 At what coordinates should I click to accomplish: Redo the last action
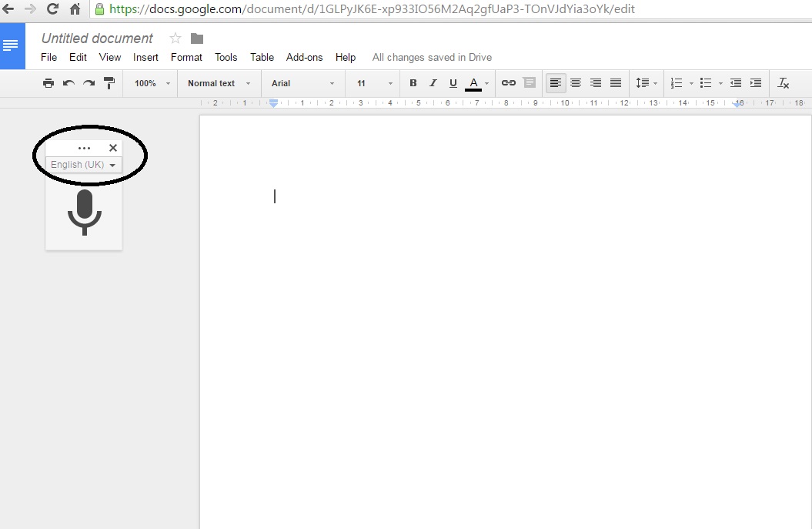coord(89,83)
